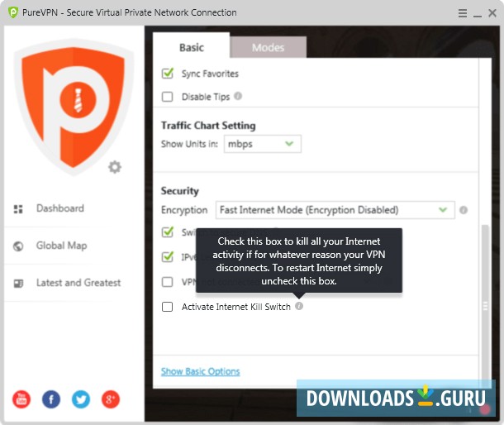Screen dimensions: 504x425
Task: Expand the Encryption mode dropdown
Action: coord(335,210)
